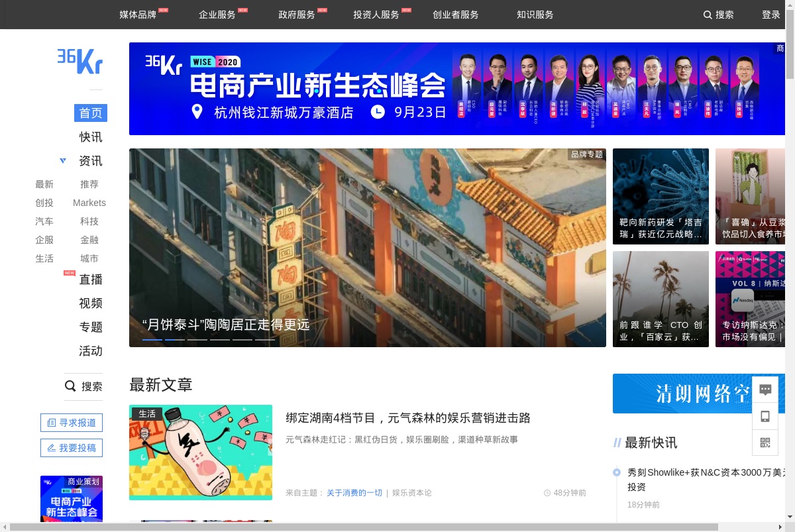This screenshot has width=795, height=532.
Task: Select Markets subcategory
Action: tap(89, 203)
